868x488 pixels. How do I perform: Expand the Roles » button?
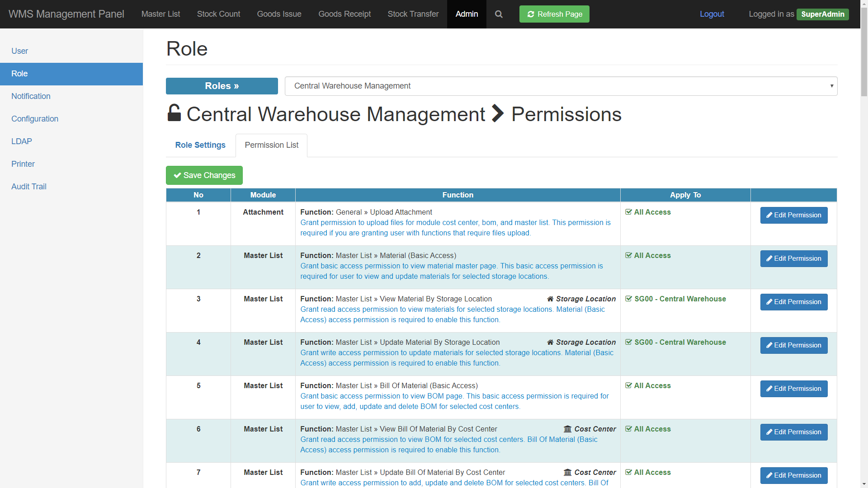(222, 86)
